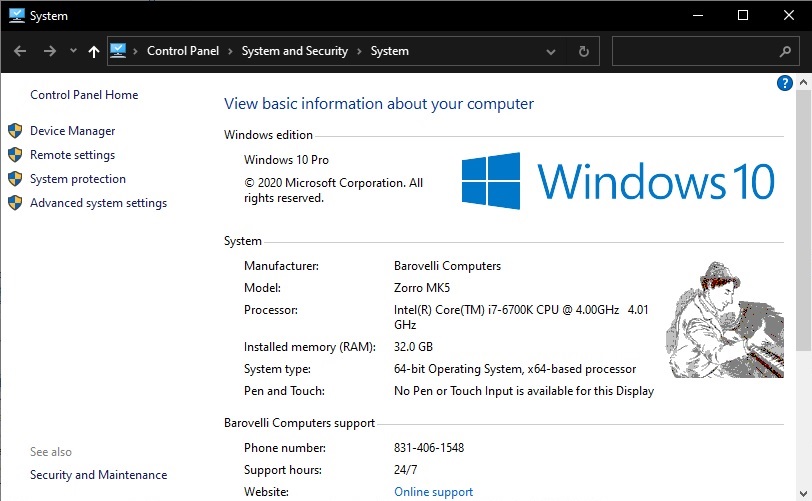The image size is (812, 501).
Task: Open Security and Maintenance link
Action: pyautogui.click(x=98, y=475)
